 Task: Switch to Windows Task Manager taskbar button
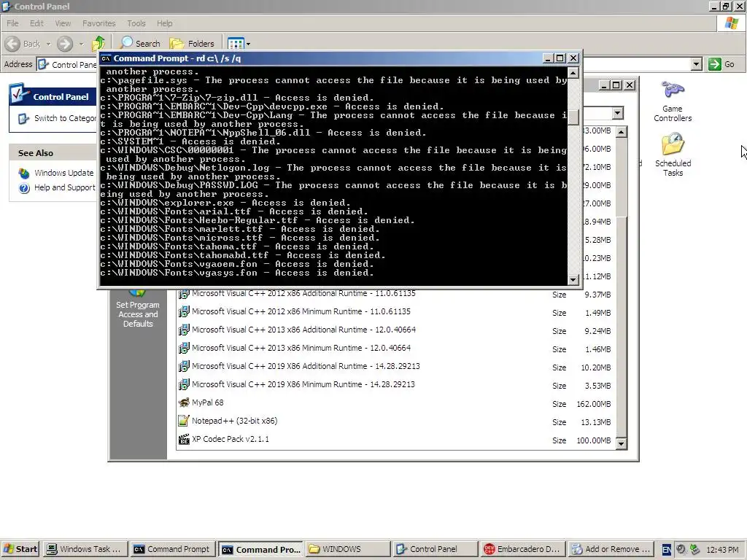click(x=85, y=549)
